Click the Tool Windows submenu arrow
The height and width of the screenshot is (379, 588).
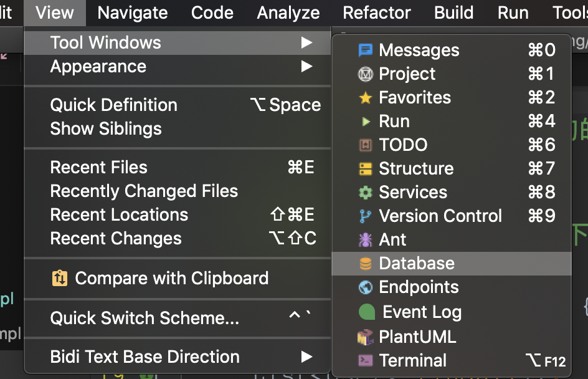[306, 42]
